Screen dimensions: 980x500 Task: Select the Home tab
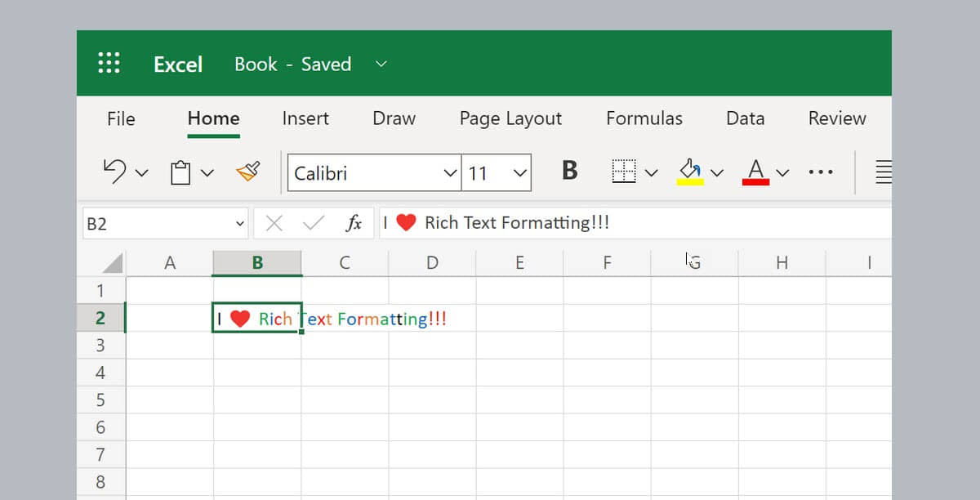(x=213, y=118)
